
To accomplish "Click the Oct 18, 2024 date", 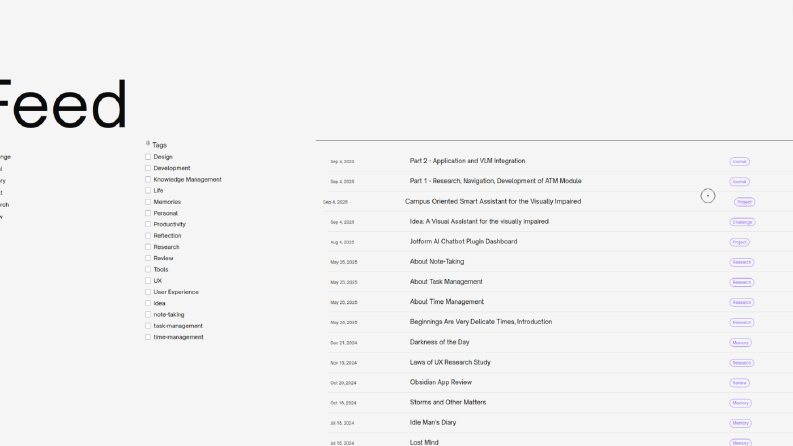I will pyautogui.click(x=343, y=403).
